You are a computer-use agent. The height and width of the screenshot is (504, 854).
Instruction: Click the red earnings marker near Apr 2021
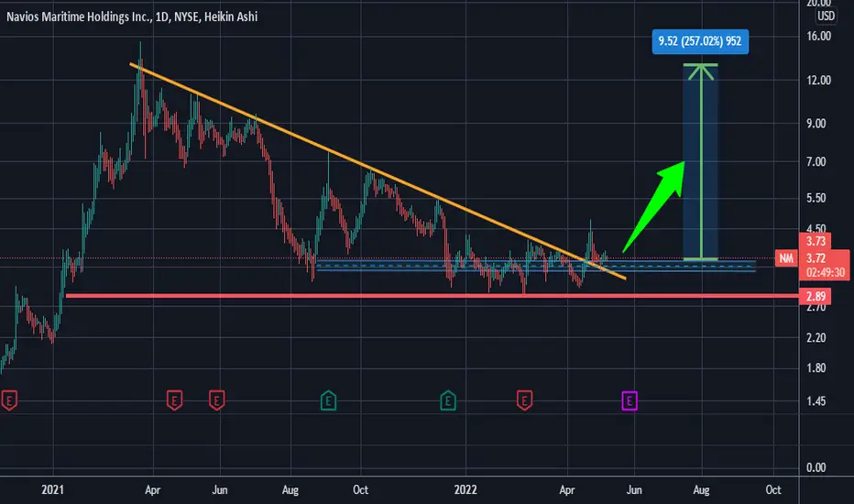174,400
